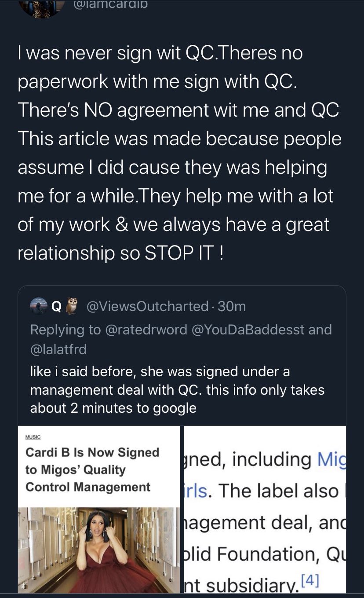Click headline 'Cardi B Is Now Signed'
This screenshot has height=598, width=364.
click(x=92, y=452)
